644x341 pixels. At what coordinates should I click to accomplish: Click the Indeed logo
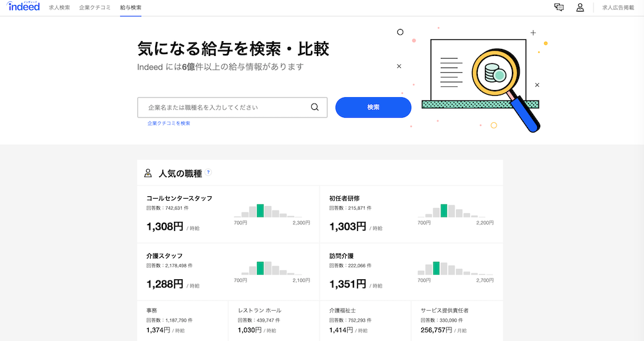[x=24, y=7]
